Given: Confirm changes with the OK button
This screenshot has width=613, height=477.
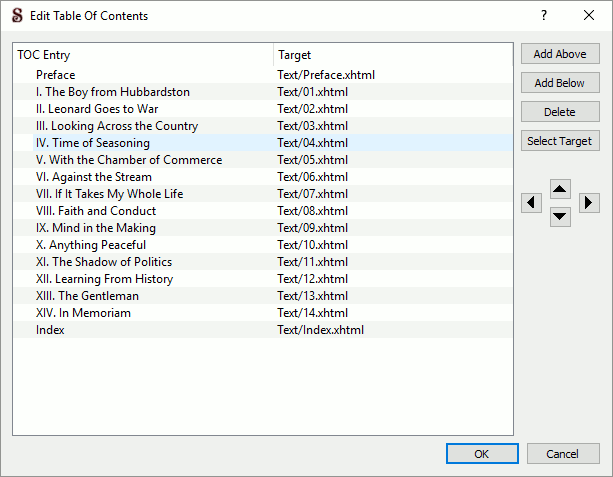Looking at the screenshot, I should click(x=481, y=454).
